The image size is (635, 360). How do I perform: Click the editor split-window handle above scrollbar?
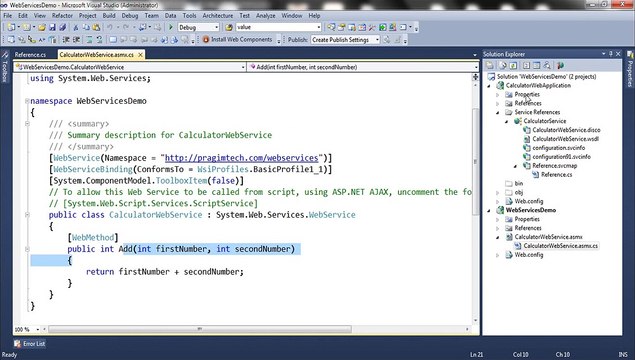point(475,77)
